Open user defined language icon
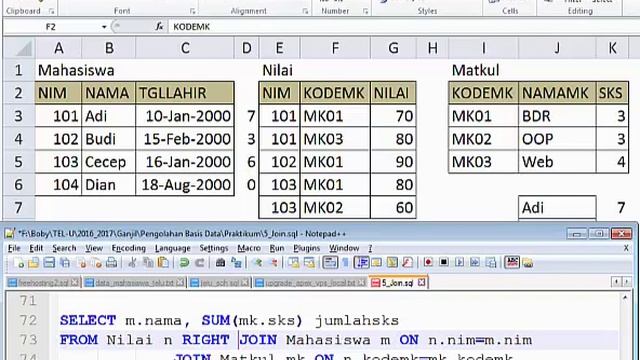640x360 pixels. click(376, 262)
